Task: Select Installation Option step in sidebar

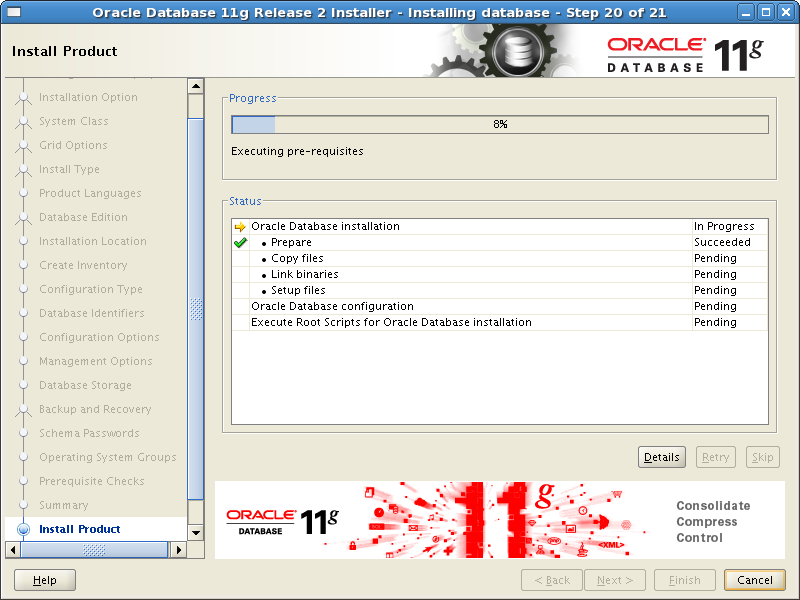Action: tap(88, 97)
